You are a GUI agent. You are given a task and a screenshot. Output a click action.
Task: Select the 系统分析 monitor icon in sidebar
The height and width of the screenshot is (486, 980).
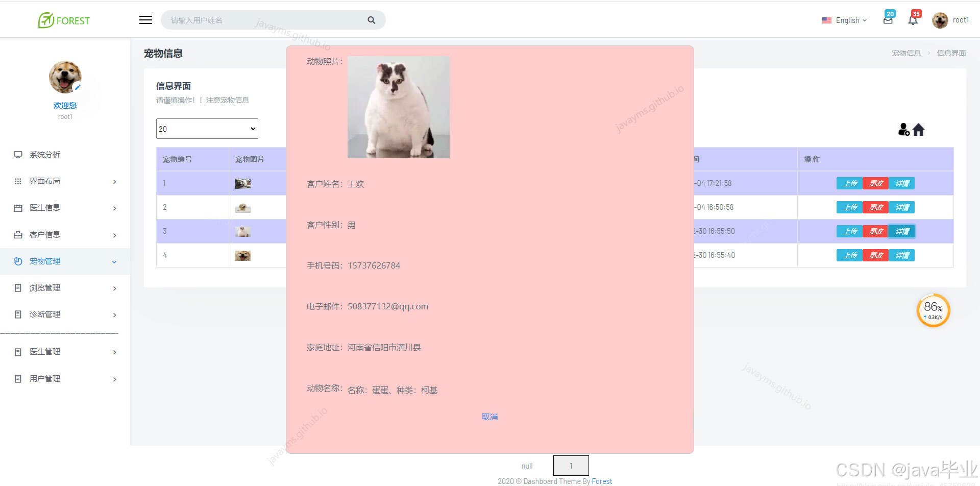(x=18, y=154)
